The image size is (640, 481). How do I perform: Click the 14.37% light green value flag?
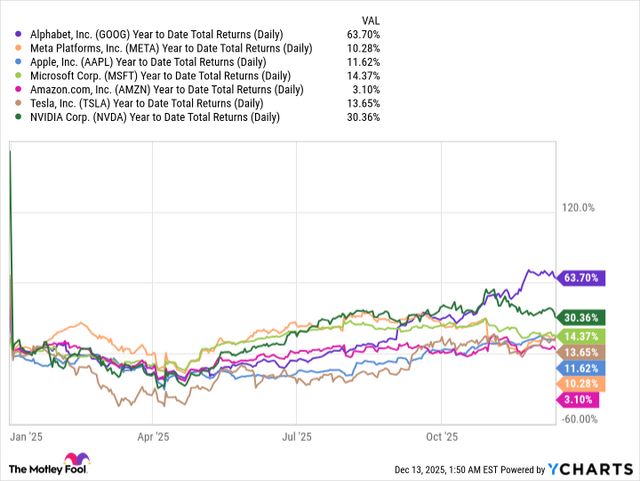[582, 336]
